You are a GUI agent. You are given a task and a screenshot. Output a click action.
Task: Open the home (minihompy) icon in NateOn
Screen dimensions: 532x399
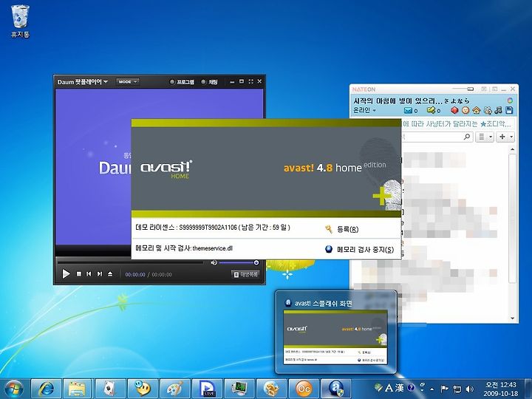pos(477,110)
